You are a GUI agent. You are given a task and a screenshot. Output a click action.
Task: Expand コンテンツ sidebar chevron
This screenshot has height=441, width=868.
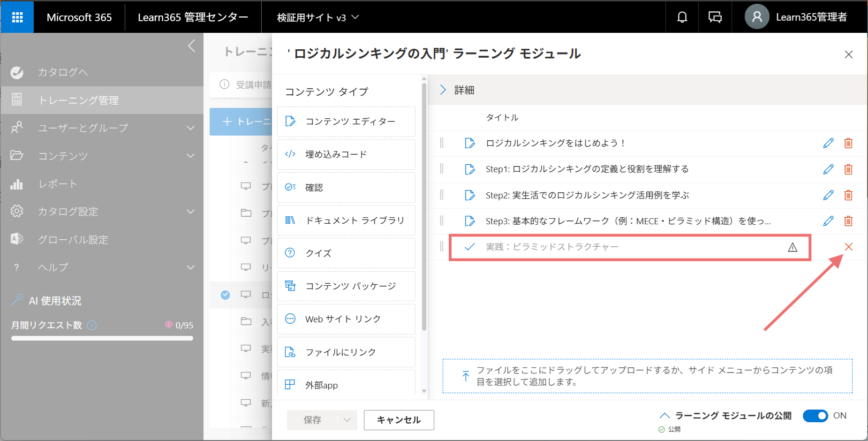[x=190, y=156]
